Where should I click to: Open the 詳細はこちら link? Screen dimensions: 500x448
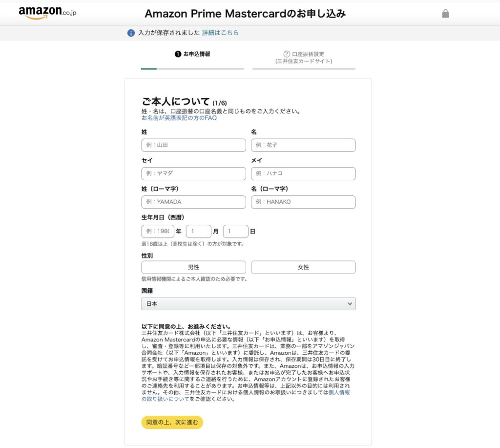pyautogui.click(x=220, y=33)
